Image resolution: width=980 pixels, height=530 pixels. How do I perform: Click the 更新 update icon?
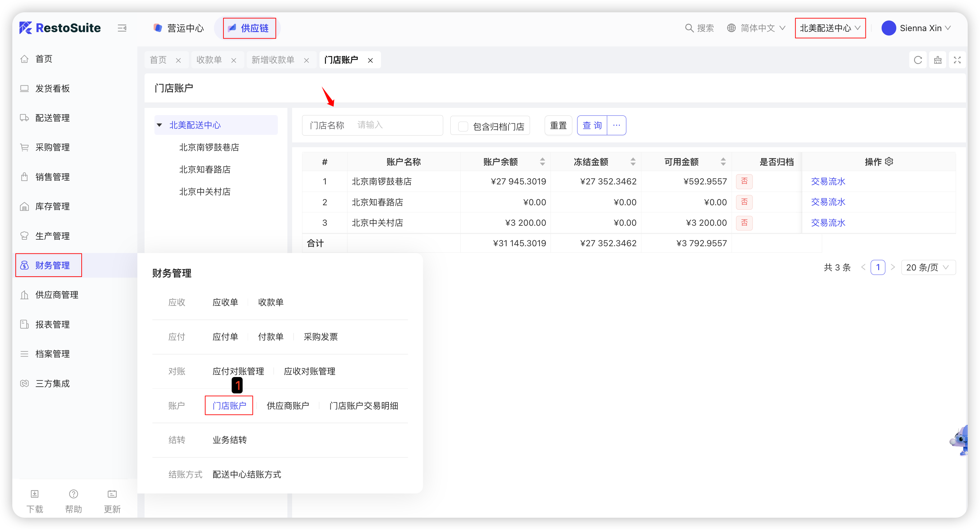click(112, 494)
